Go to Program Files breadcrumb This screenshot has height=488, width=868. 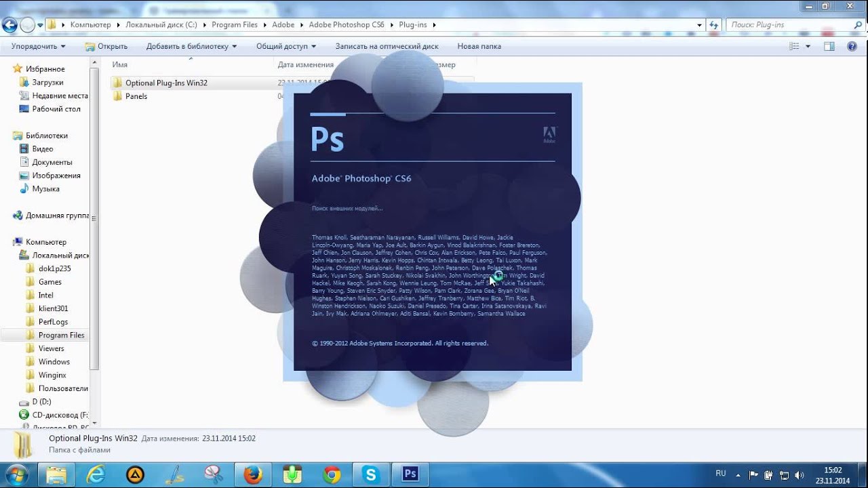(x=235, y=25)
